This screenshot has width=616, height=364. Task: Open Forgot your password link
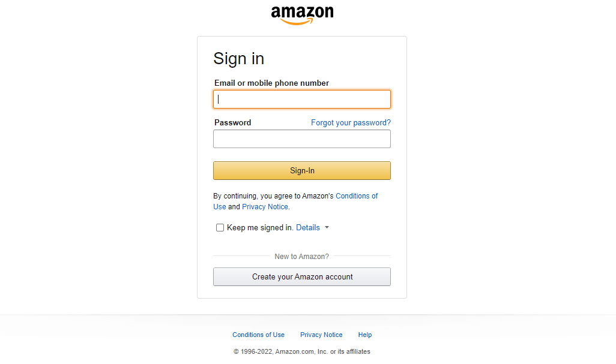[351, 122]
